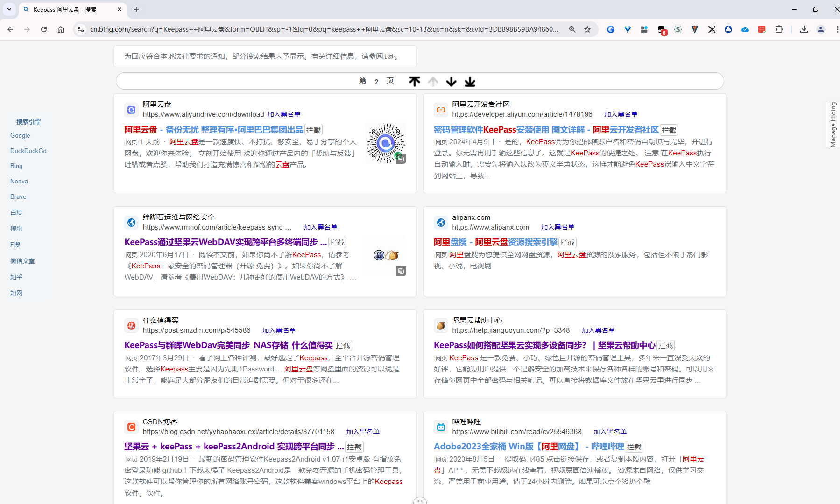Switch search engine to DuckDuckGo
840x504 pixels.
tap(28, 151)
